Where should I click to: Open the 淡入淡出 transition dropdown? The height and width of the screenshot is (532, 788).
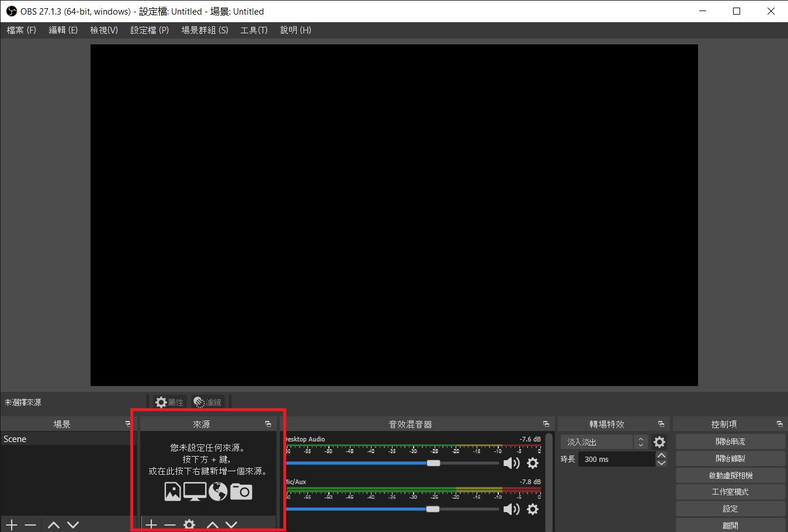point(604,442)
